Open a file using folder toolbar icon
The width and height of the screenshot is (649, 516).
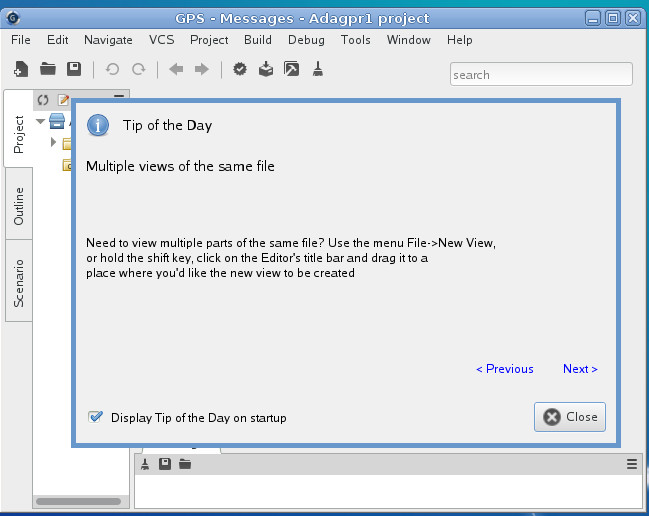pyautogui.click(x=48, y=69)
